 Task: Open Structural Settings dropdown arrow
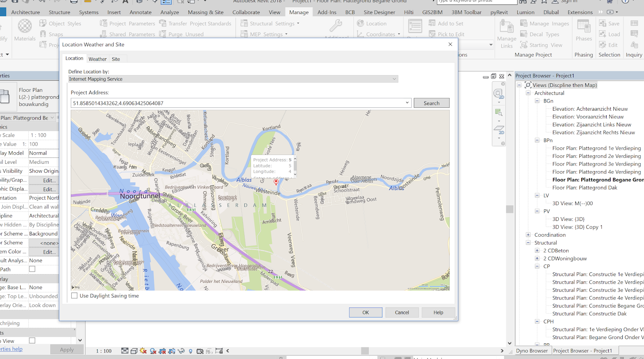click(298, 24)
